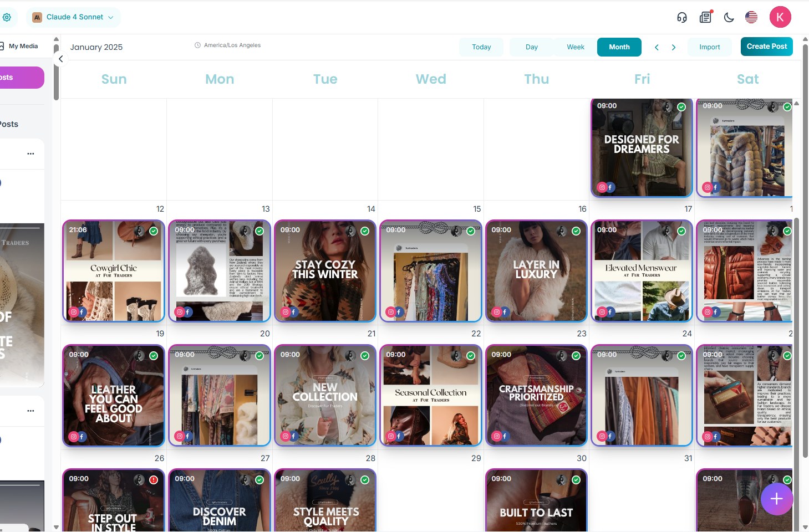Open the settings gear icon

click(7, 17)
